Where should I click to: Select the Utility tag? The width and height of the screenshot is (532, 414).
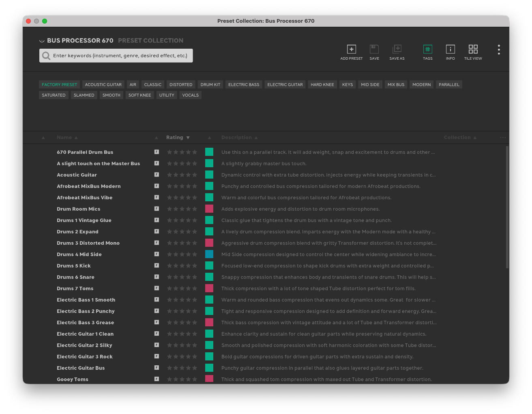[x=167, y=95]
